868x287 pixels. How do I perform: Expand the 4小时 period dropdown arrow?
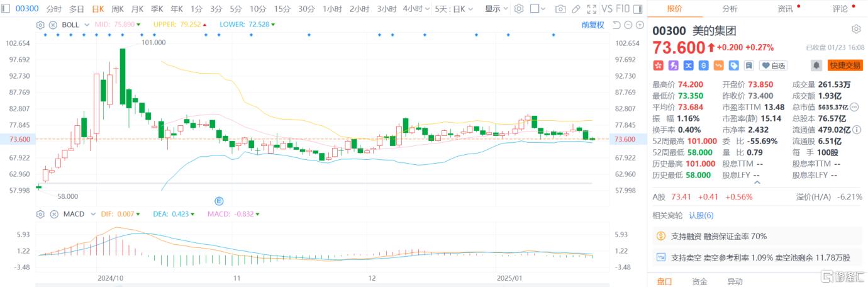click(x=427, y=9)
